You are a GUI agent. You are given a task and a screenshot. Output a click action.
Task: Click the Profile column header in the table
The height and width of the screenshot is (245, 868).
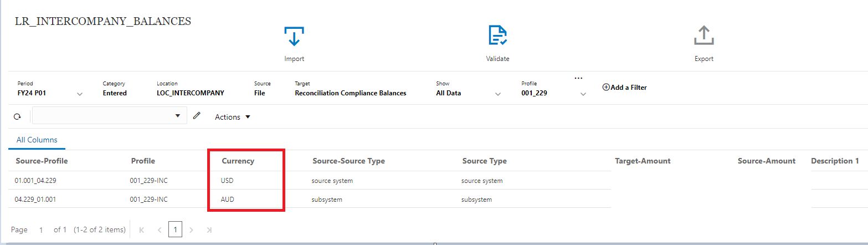pyautogui.click(x=143, y=161)
